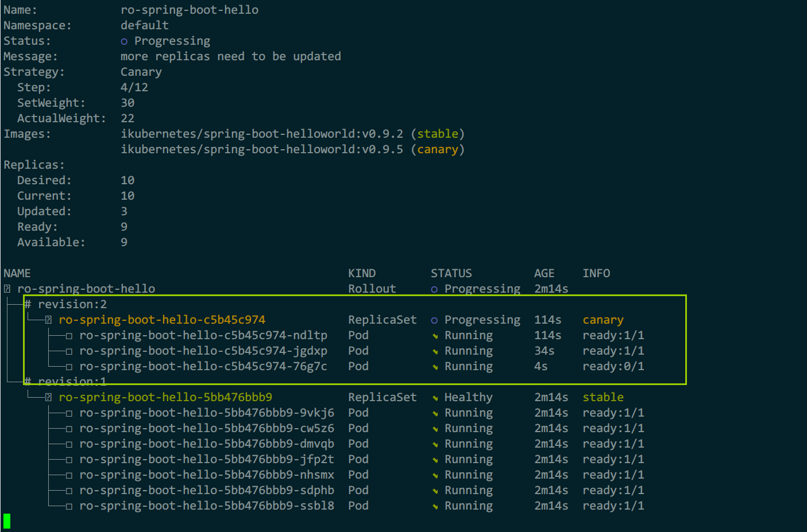
Task: Click the Running check icon for pod cw5z6
Action: pos(435,429)
